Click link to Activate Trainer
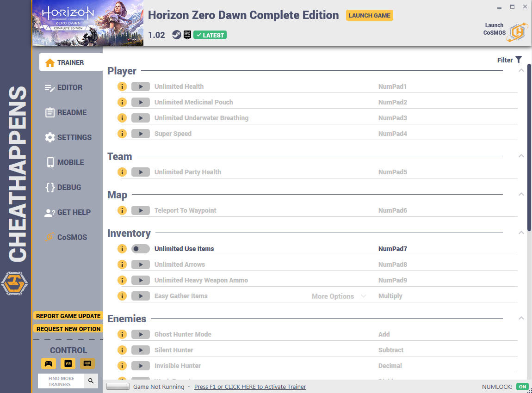Viewport: 532px width, 393px height. (250, 387)
